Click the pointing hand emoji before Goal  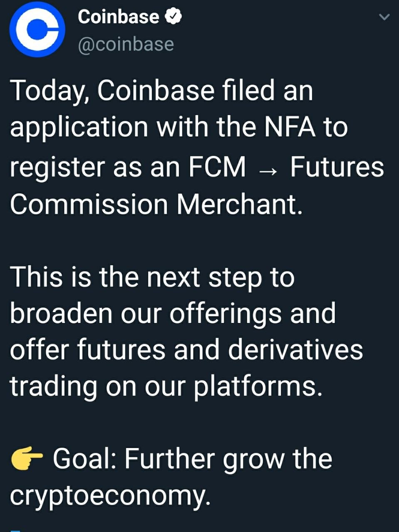[x=26, y=459]
